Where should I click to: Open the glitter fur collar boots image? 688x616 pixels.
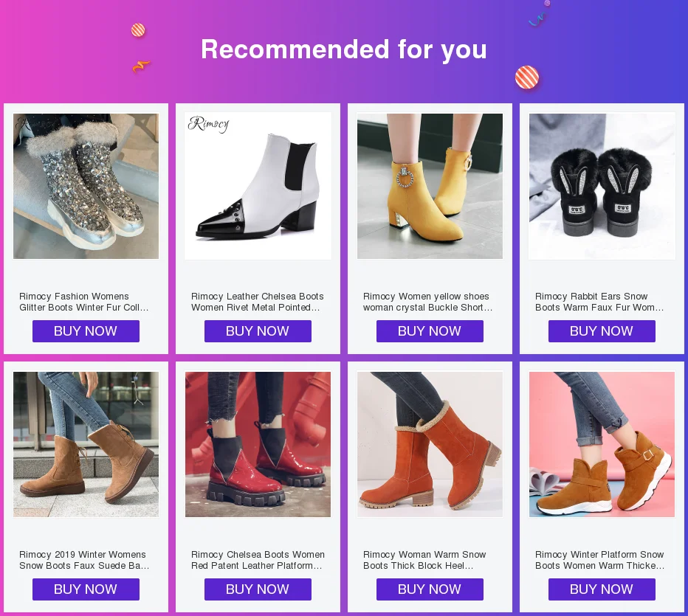[86, 187]
